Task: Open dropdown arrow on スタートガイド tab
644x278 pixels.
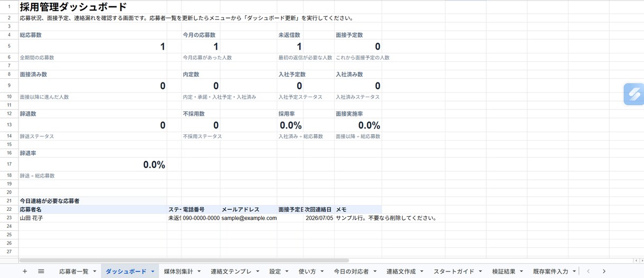Action: tap(480, 272)
